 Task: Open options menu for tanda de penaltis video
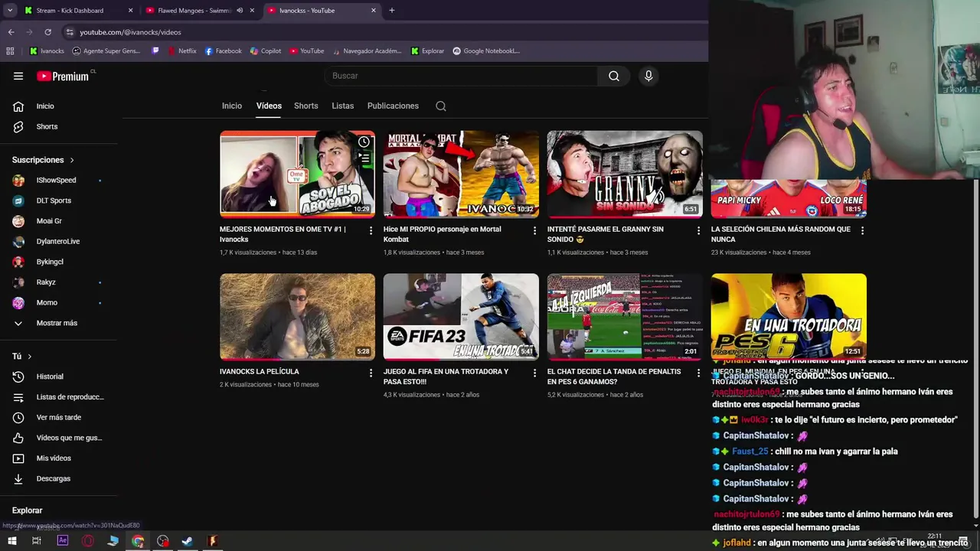tap(698, 373)
